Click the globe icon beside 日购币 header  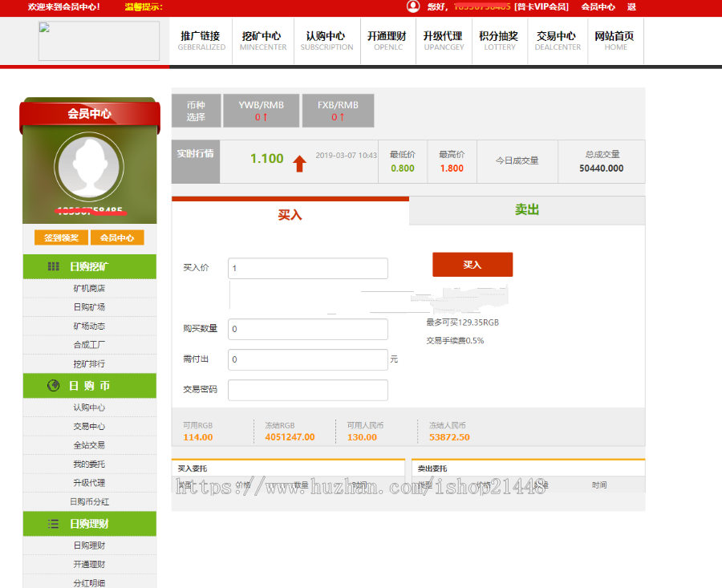point(52,386)
